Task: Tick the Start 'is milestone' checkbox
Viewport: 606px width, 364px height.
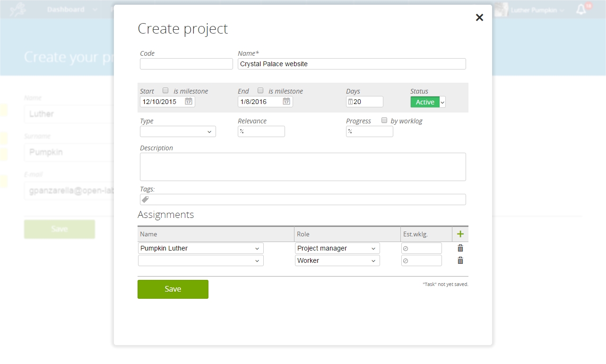Action: 165,90
